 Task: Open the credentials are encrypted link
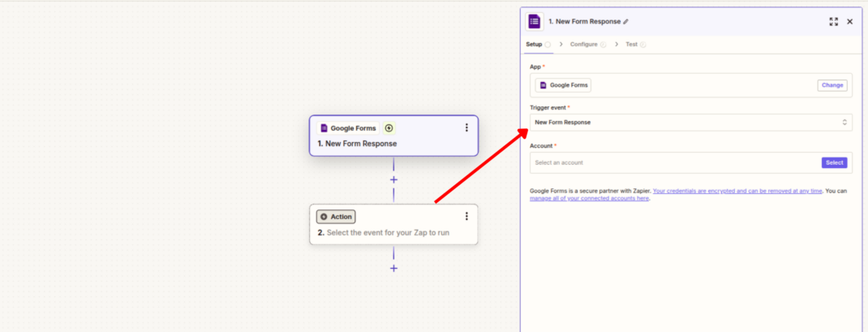coord(737,191)
